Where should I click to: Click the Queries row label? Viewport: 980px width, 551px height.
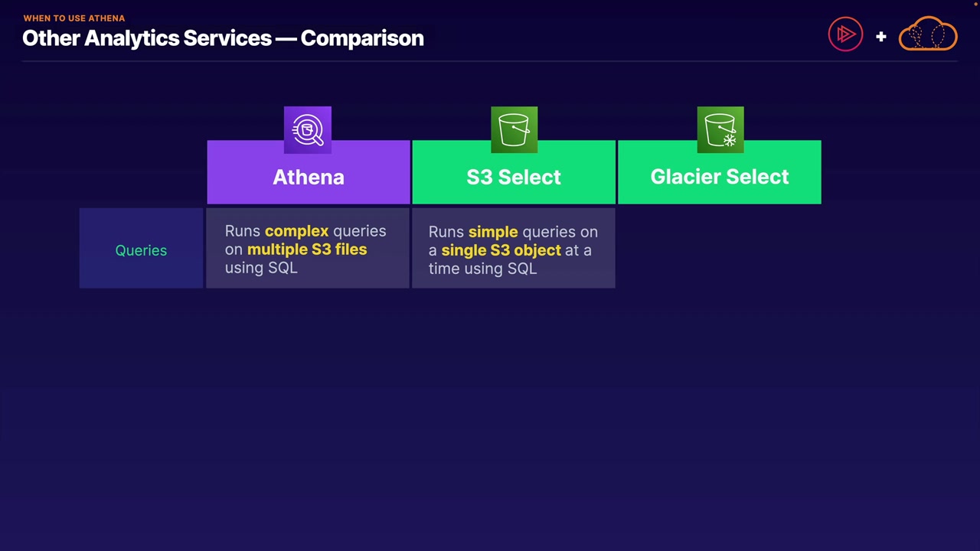click(141, 250)
